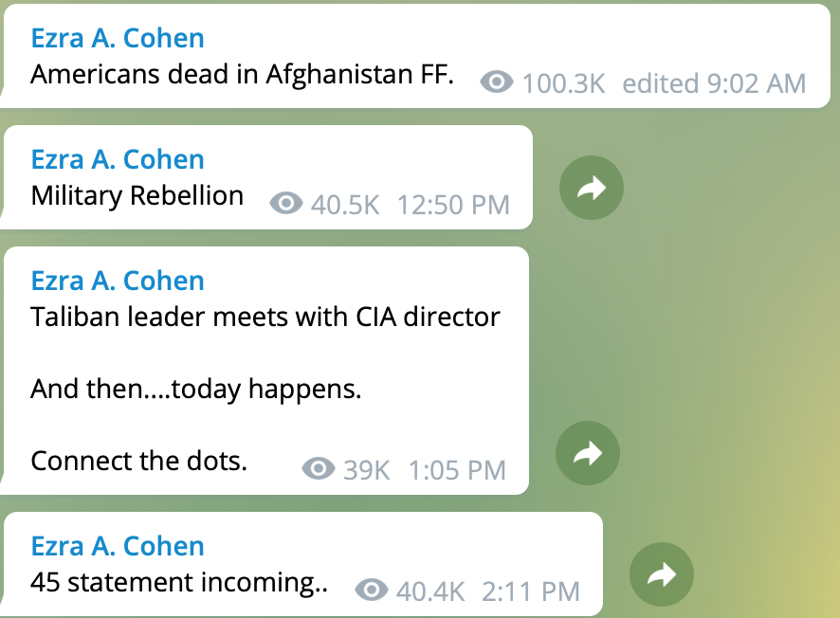The image size is (840, 618).
Task: Forward the "Connect the dots" message
Action: (588, 454)
